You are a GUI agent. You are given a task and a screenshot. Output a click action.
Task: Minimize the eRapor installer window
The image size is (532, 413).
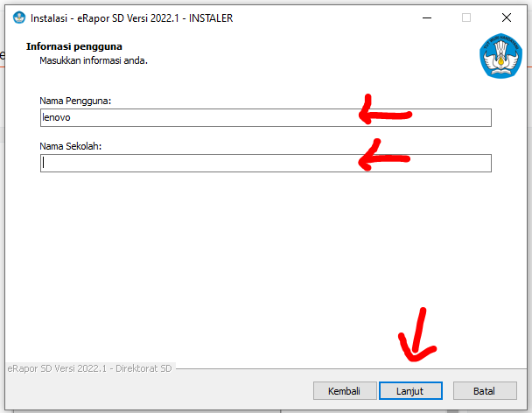click(427, 17)
